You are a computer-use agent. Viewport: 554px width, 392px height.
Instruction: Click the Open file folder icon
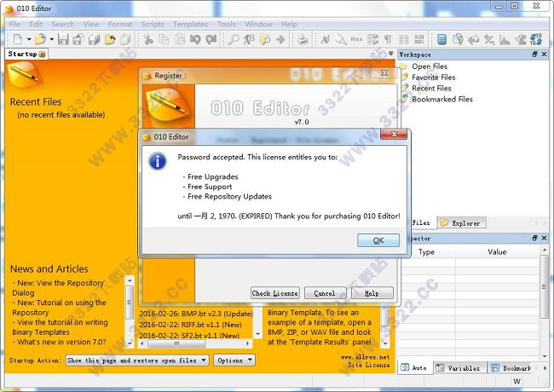tap(40, 39)
